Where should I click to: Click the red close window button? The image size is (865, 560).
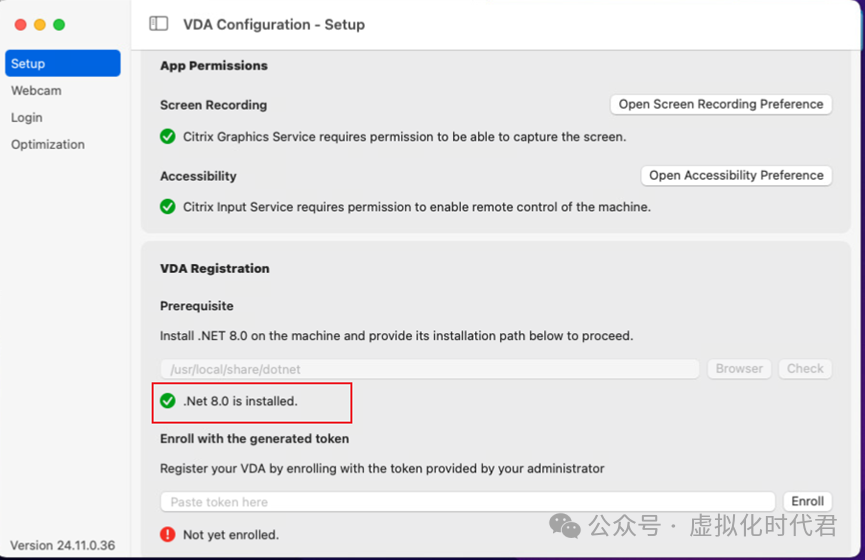click(x=21, y=24)
